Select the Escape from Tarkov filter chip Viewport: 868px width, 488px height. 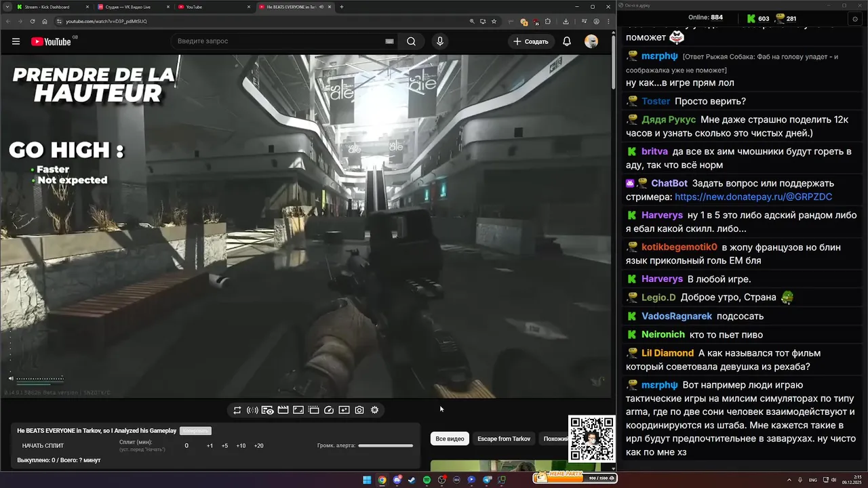[504, 439]
